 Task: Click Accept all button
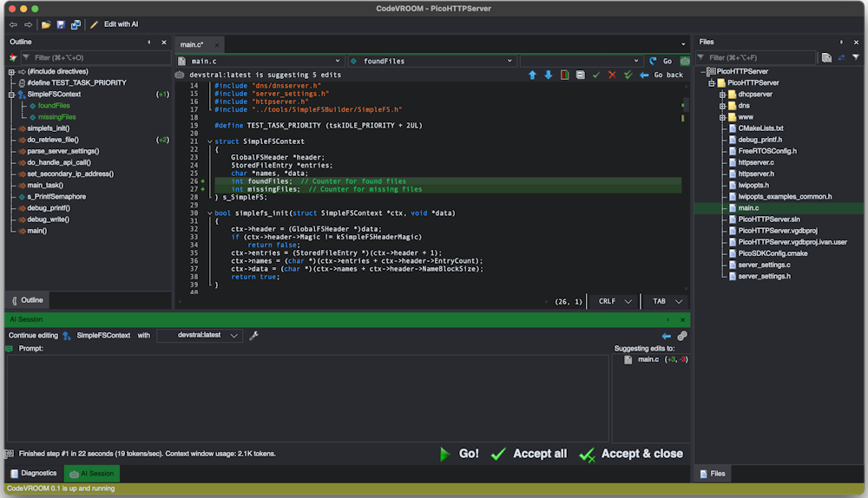click(x=529, y=454)
